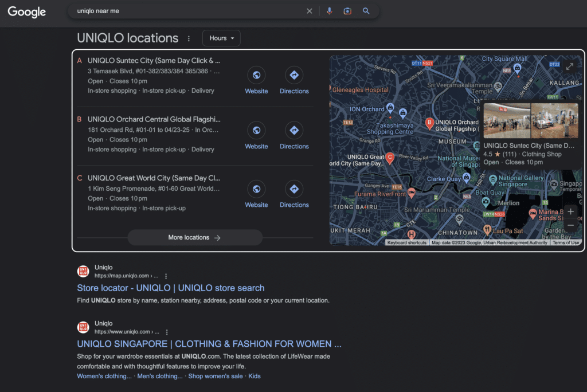Clear the search box with X icon

310,11
